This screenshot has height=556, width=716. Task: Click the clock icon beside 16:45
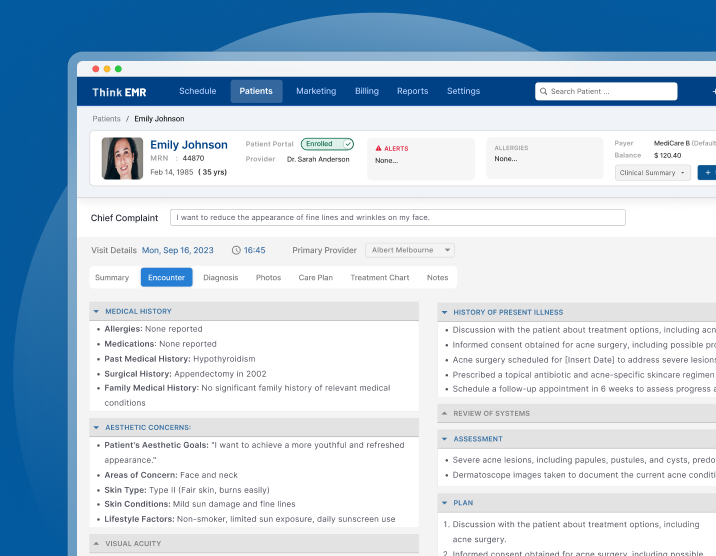tap(236, 250)
